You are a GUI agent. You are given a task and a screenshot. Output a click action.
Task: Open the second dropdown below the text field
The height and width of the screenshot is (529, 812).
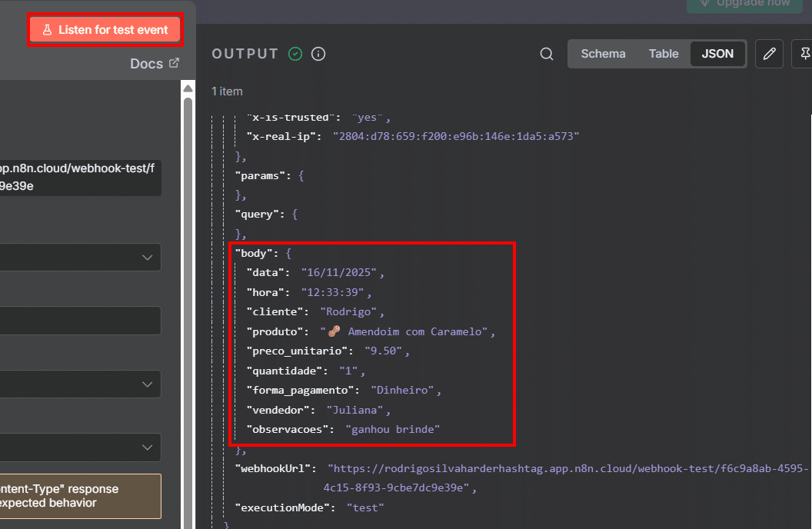point(80,384)
